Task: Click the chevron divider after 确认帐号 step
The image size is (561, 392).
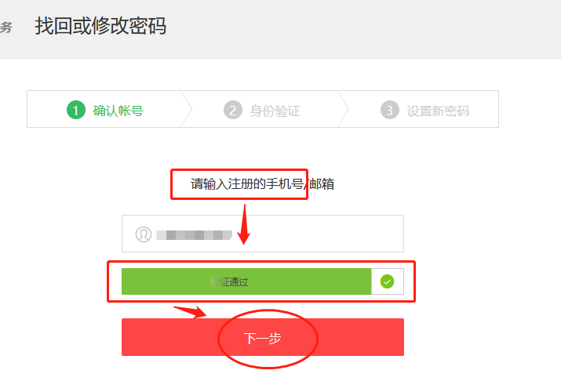Action: (x=187, y=109)
